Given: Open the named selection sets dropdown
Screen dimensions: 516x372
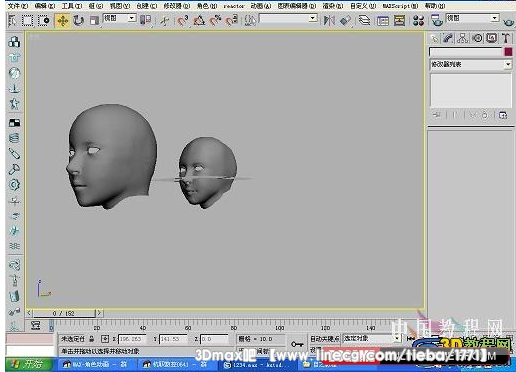Looking at the screenshot, I should pyautogui.click(x=288, y=18).
